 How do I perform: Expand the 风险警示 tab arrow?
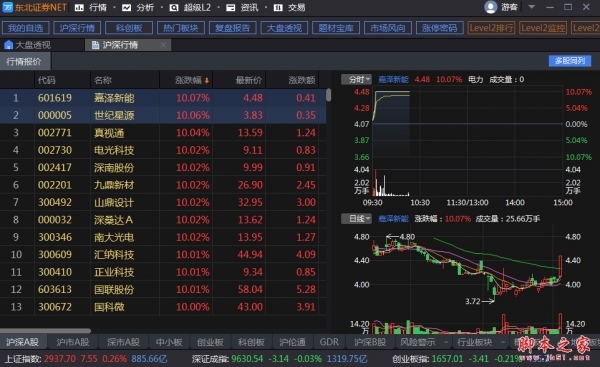446,342
